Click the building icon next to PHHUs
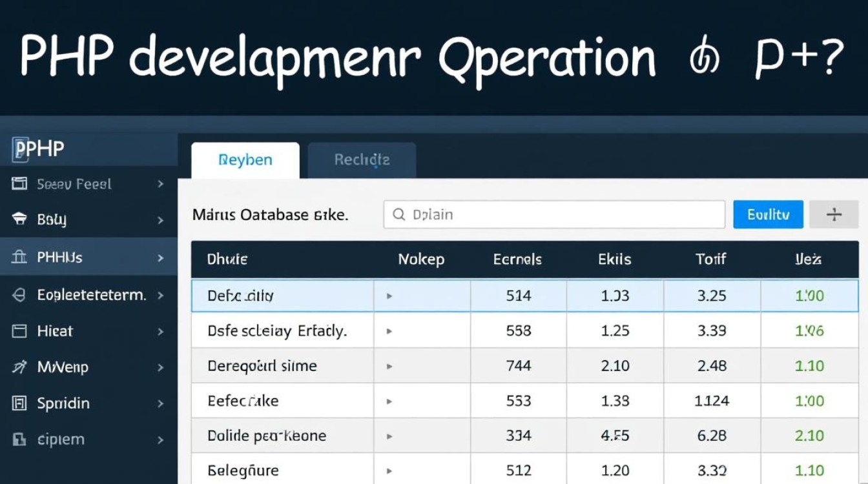This screenshot has width=868, height=484. click(19, 257)
